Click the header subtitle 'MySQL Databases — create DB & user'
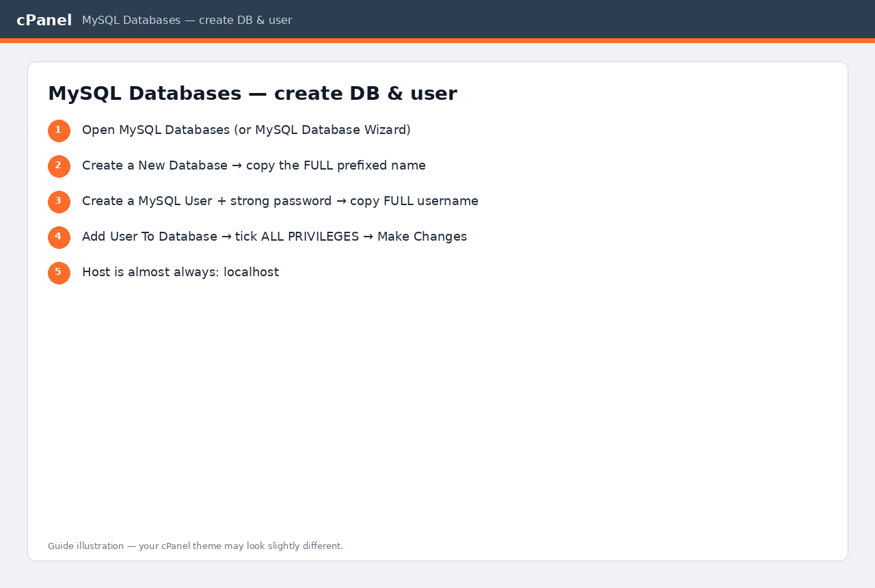Image resolution: width=875 pixels, height=588 pixels. click(x=187, y=21)
